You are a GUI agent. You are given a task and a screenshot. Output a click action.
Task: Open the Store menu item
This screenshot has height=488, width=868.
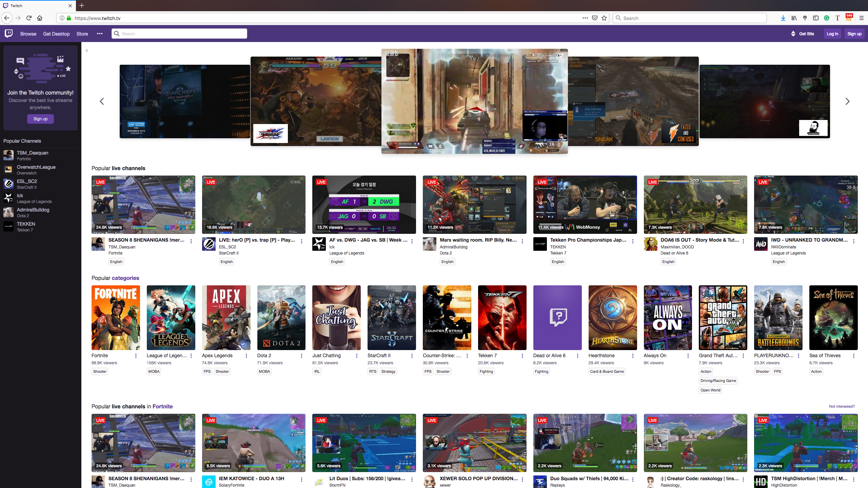(x=82, y=34)
